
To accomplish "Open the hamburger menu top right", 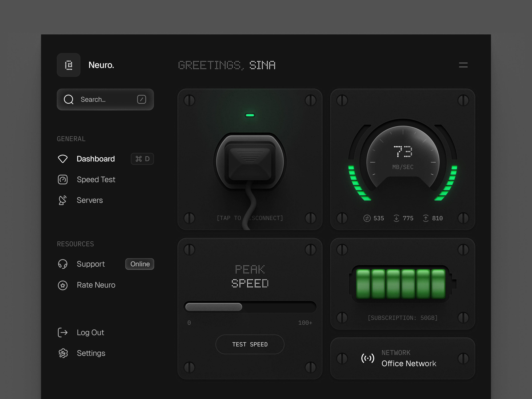I will [x=463, y=65].
